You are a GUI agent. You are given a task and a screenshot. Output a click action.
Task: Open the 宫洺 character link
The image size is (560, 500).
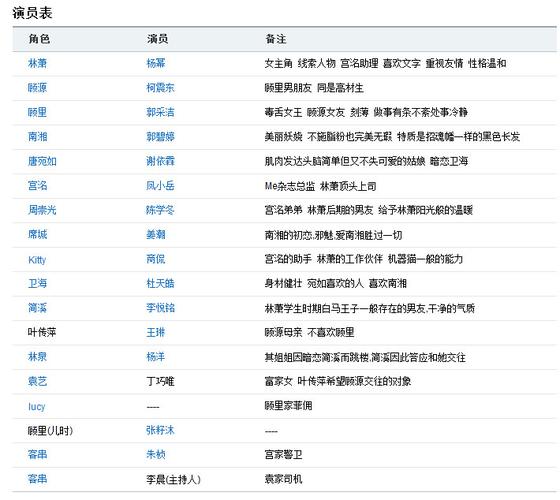pos(38,186)
